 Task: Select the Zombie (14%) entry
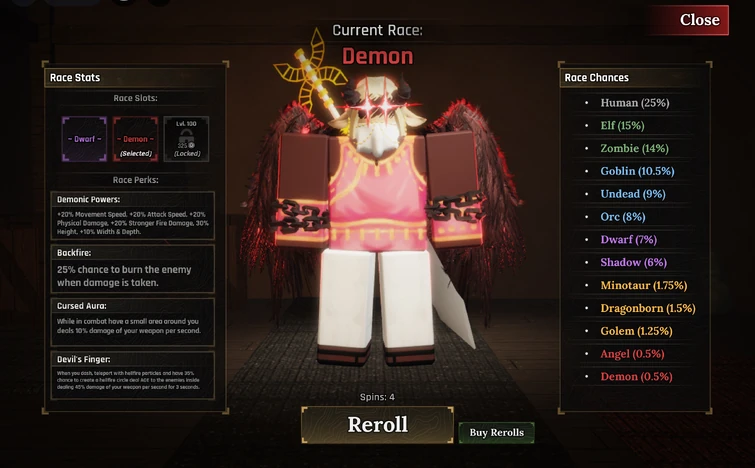click(634, 148)
